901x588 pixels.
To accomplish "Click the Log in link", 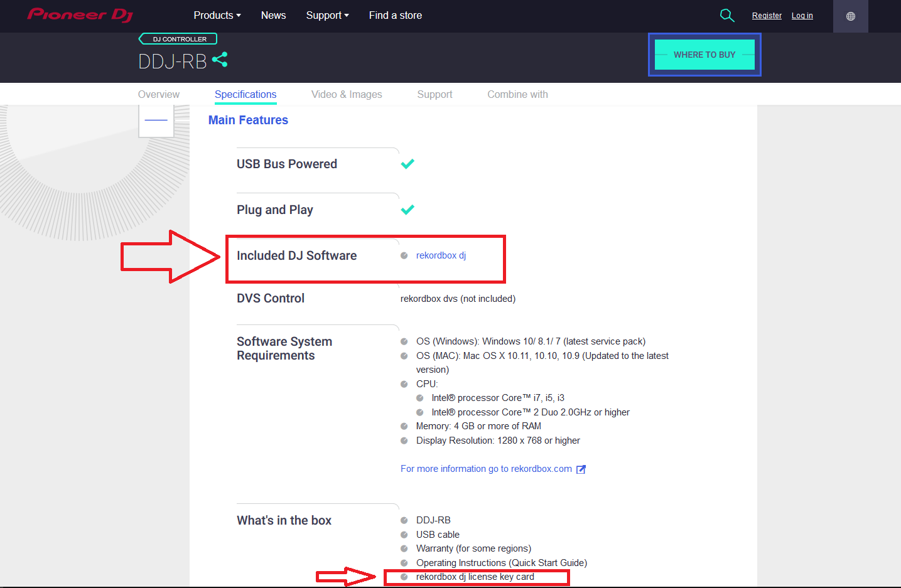I will coord(802,16).
